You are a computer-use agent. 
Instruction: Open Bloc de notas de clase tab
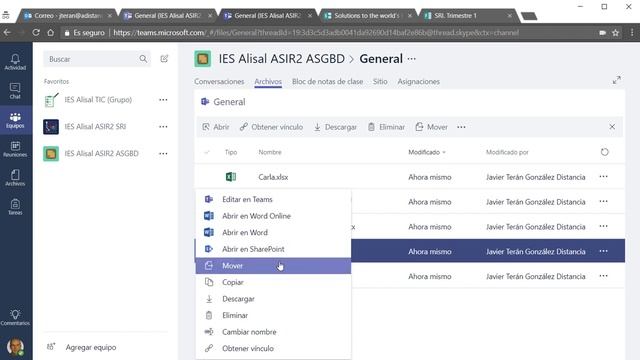[x=327, y=82]
